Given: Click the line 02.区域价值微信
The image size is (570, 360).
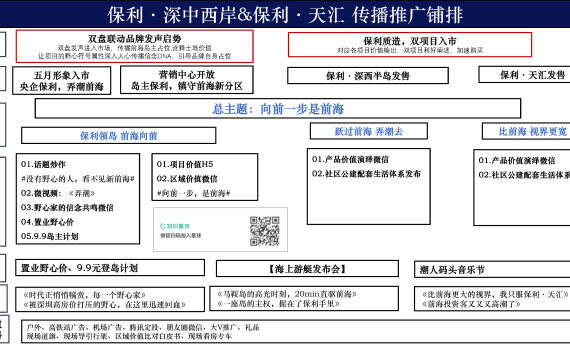Looking at the screenshot, I should point(187,179).
